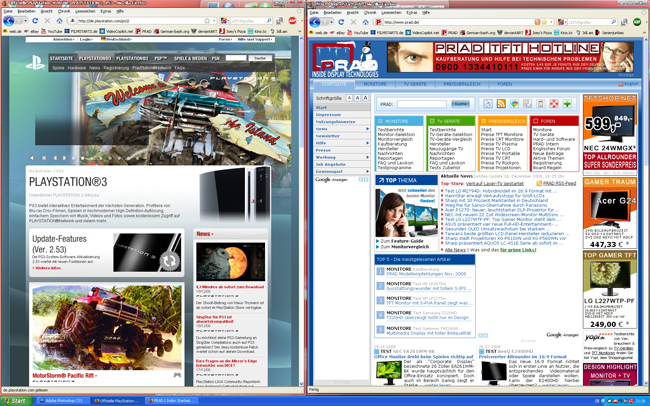This screenshot has height=406, width=650.
Task: Open SPIELE & MEDIEN tab on PlayStation site
Action: [190, 58]
